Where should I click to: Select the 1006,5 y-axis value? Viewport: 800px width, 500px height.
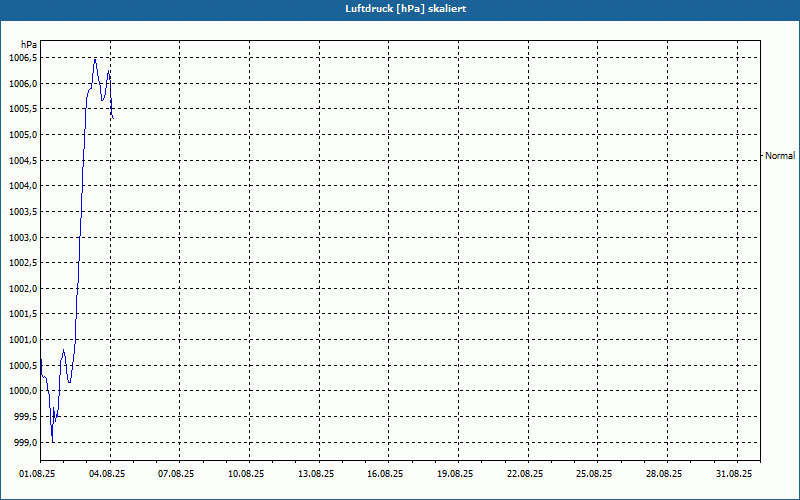(23, 58)
